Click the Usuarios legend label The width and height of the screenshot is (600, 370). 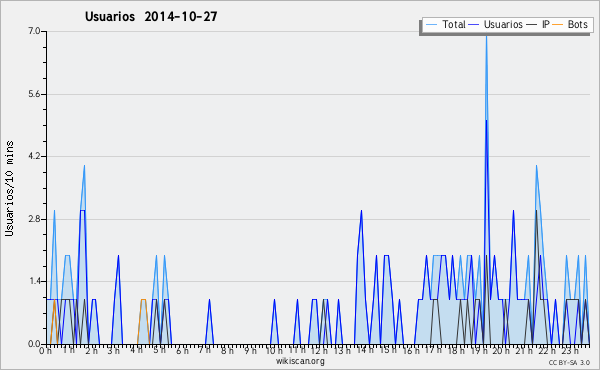503,24
